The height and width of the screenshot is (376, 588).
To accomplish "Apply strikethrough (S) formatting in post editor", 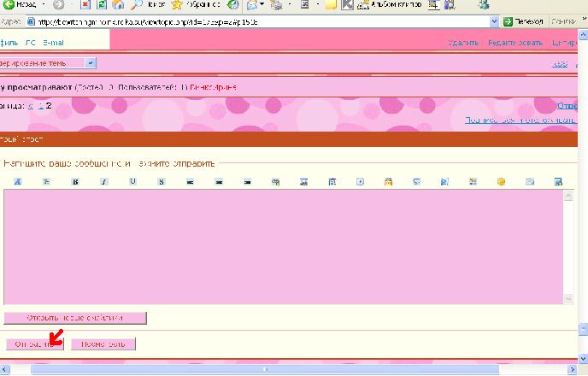I will [162, 182].
